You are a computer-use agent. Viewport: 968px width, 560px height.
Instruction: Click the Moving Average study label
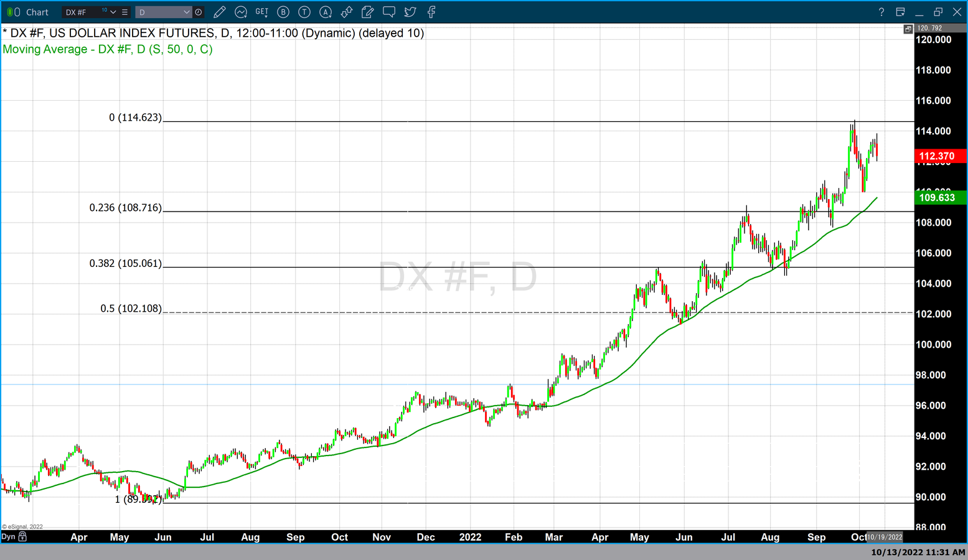(108, 49)
